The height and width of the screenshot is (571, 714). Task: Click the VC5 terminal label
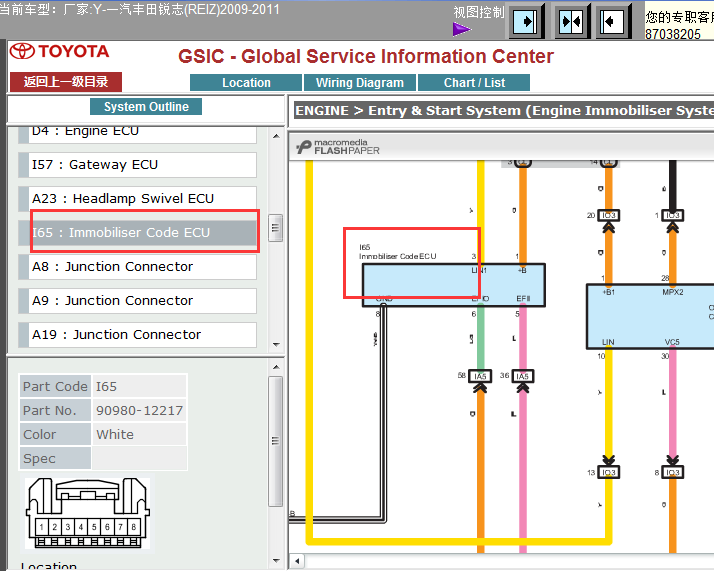[x=672, y=342]
